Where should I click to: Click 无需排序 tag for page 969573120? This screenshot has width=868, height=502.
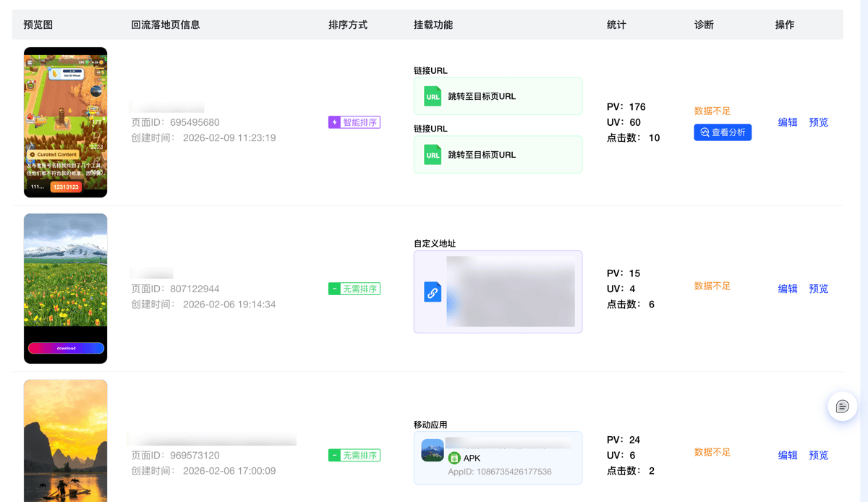pos(354,455)
